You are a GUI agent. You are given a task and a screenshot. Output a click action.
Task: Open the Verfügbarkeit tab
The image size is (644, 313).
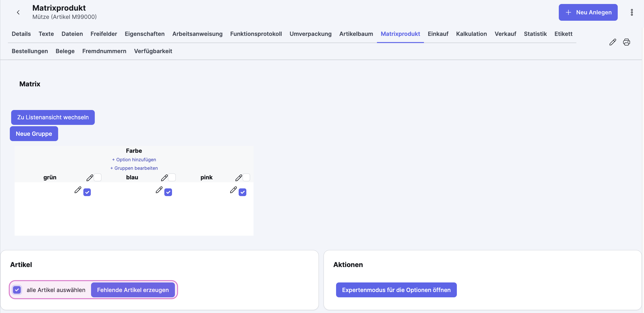tap(153, 51)
